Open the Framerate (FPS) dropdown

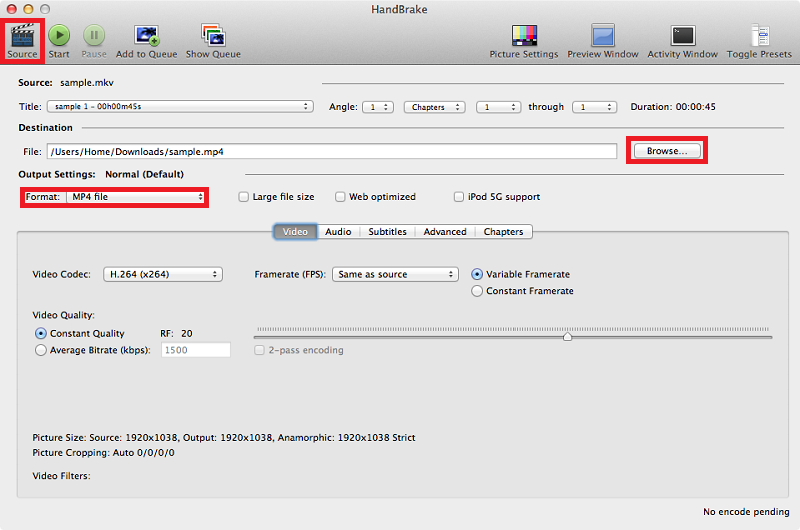click(x=395, y=274)
